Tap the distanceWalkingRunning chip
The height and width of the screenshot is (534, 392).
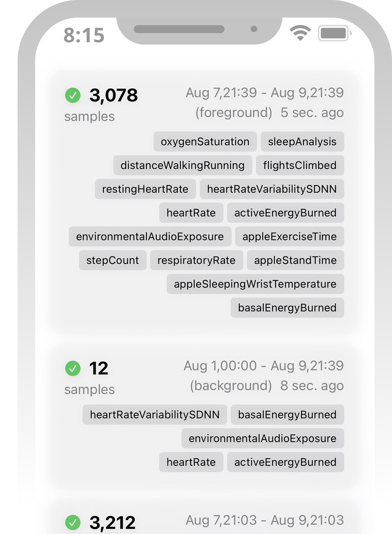tap(182, 165)
